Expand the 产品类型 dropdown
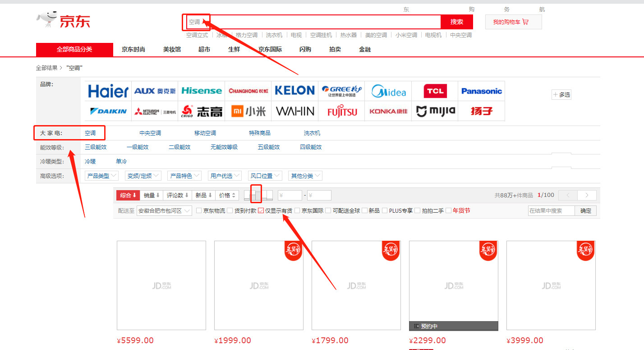Viewport: 644px width, 350px height. pos(101,176)
